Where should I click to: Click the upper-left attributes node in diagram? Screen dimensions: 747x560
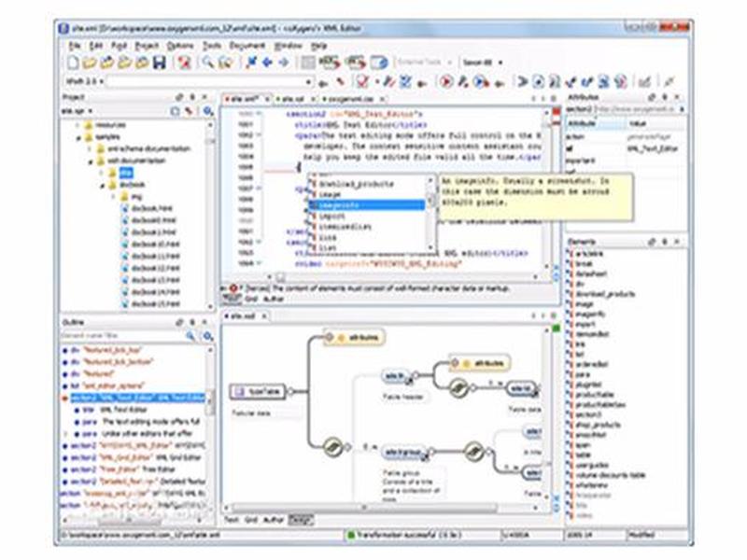pos(355,337)
